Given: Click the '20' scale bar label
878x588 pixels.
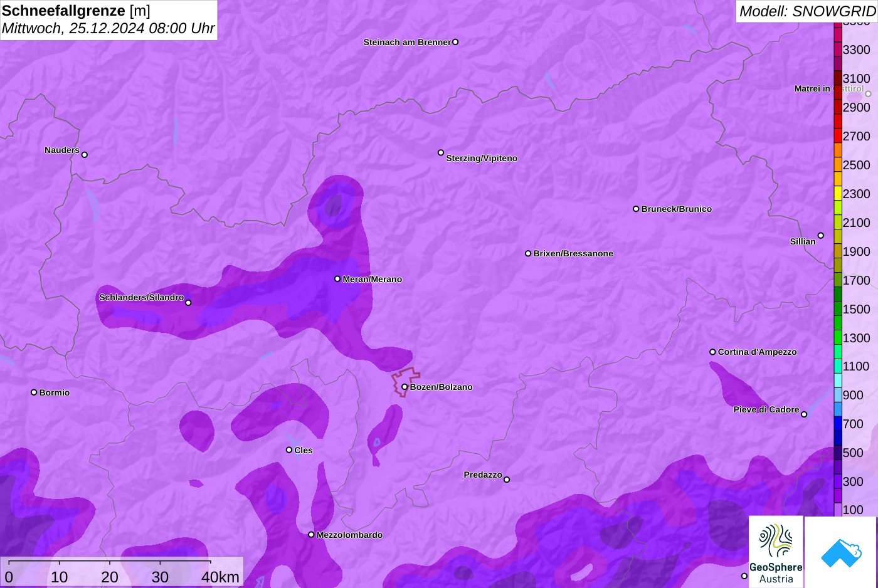Looking at the screenshot, I should pos(110,577).
